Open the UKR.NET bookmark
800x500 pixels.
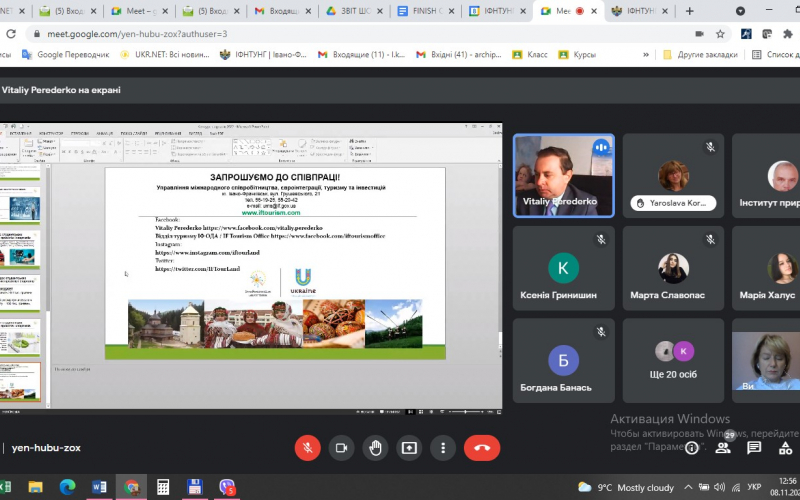[165, 55]
